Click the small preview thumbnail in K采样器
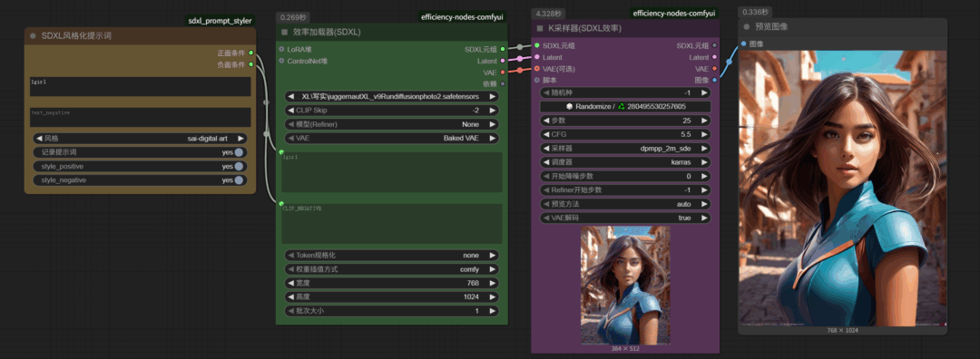 point(625,286)
